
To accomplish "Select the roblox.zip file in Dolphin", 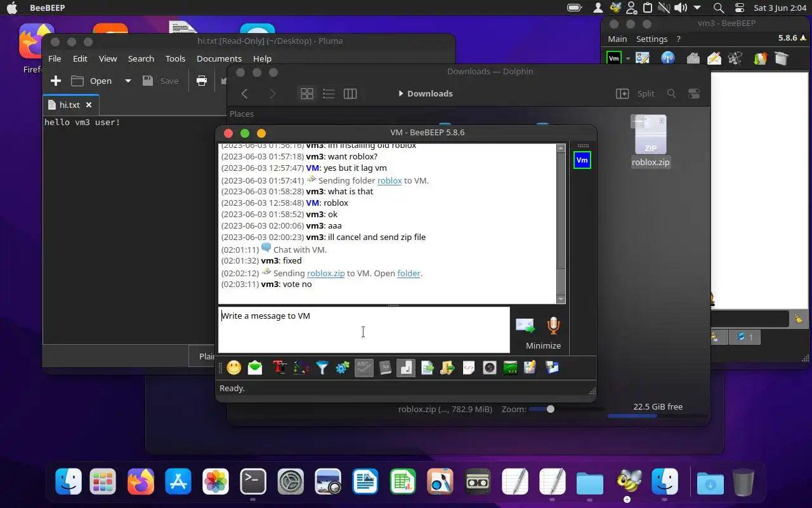I will 650,141.
